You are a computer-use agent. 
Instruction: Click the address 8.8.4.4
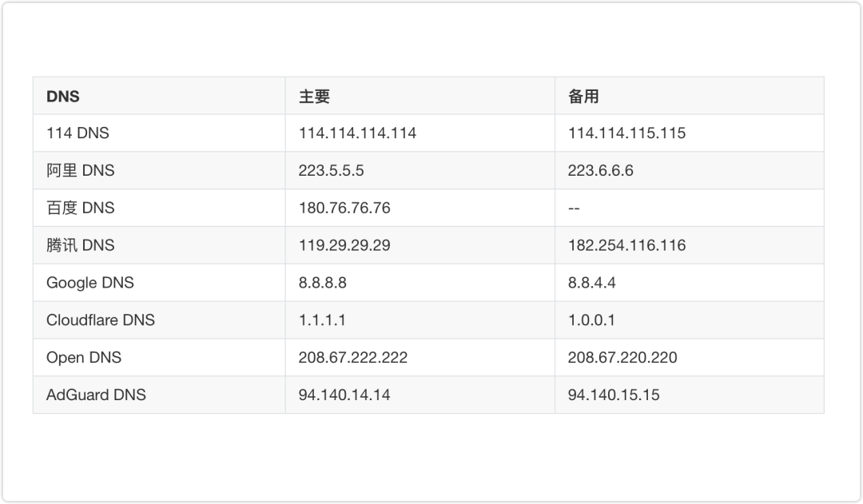(x=591, y=283)
